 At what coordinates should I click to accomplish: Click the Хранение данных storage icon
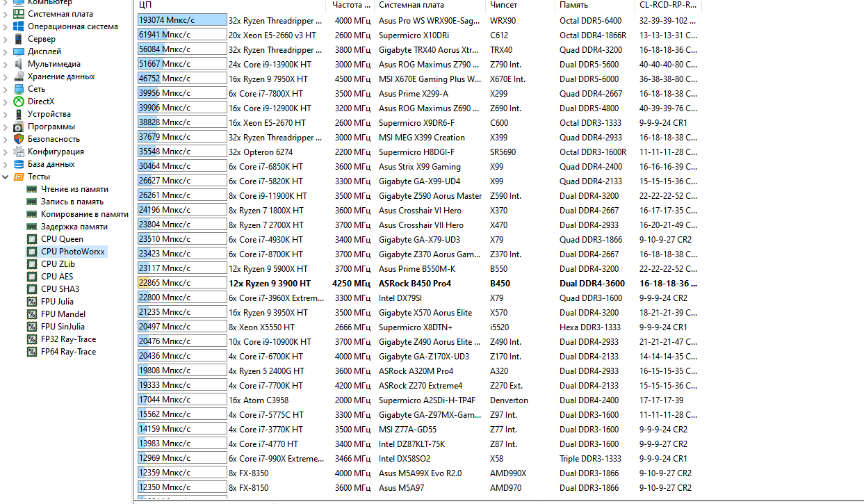(19, 76)
